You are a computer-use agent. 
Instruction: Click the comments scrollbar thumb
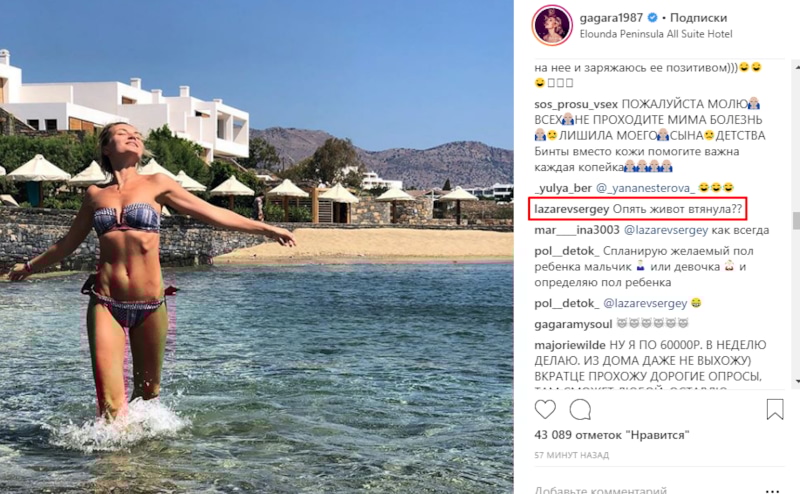coord(796,220)
